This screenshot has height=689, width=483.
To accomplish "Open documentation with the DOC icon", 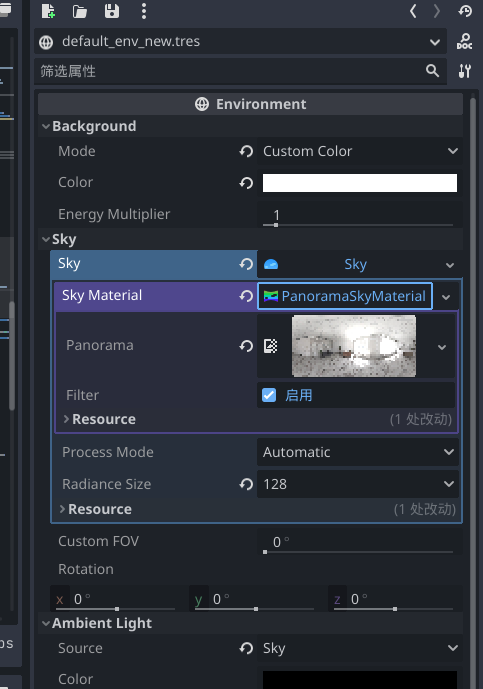I will coord(465,42).
